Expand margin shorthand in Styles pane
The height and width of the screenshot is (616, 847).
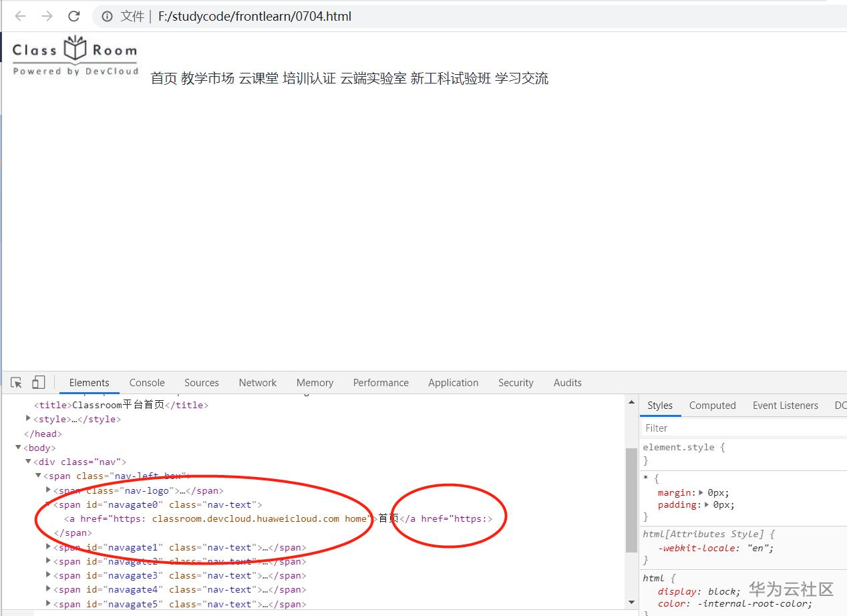(701, 492)
